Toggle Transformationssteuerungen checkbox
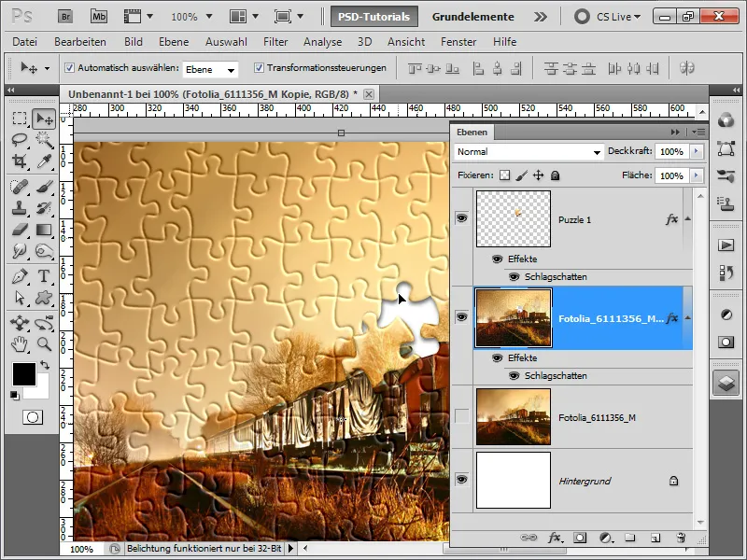Viewport: 747px width, 560px height. tap(259, 68)
